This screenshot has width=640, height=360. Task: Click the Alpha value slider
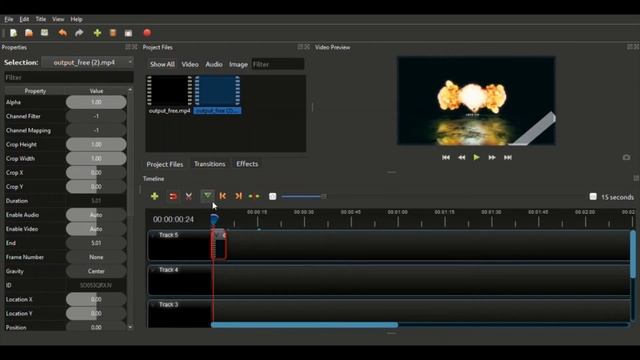[x=96, y=102]
